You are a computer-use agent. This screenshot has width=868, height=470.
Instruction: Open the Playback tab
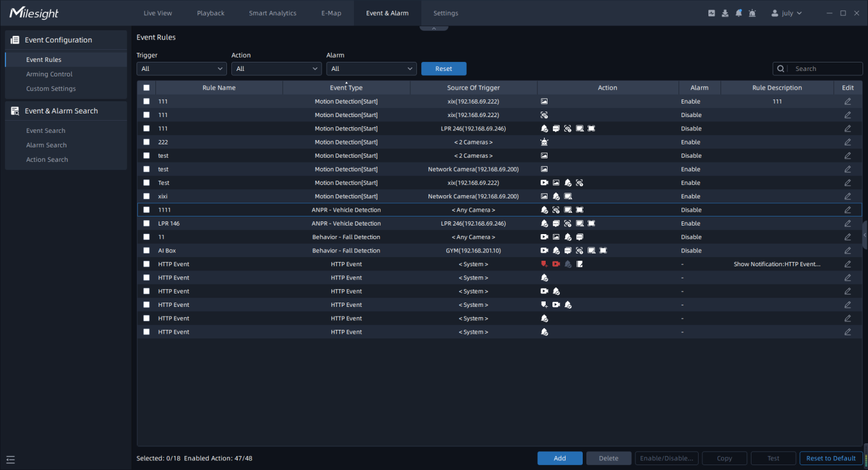pos(211,13)
